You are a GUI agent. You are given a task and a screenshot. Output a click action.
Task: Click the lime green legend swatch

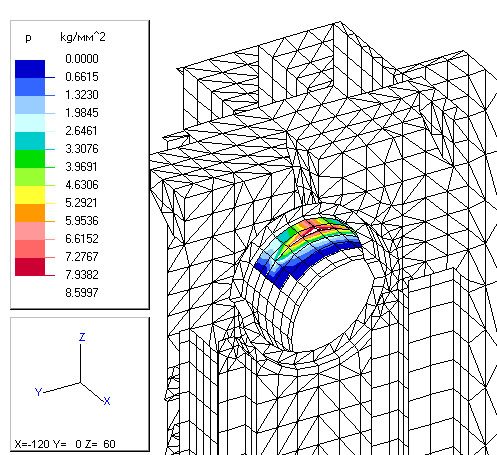pyautogui.click(x=30, y=177)
